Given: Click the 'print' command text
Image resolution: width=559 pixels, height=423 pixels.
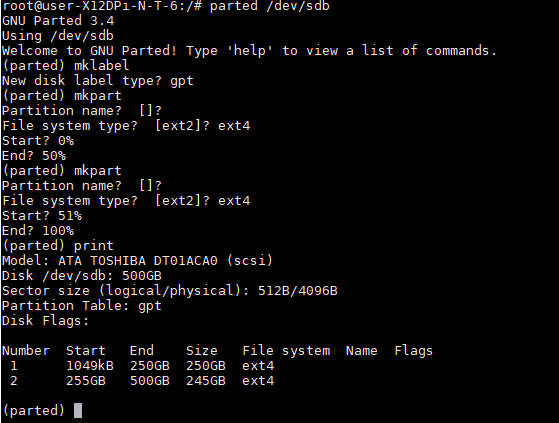Looking at the screenshot, I should pos(94,246).
